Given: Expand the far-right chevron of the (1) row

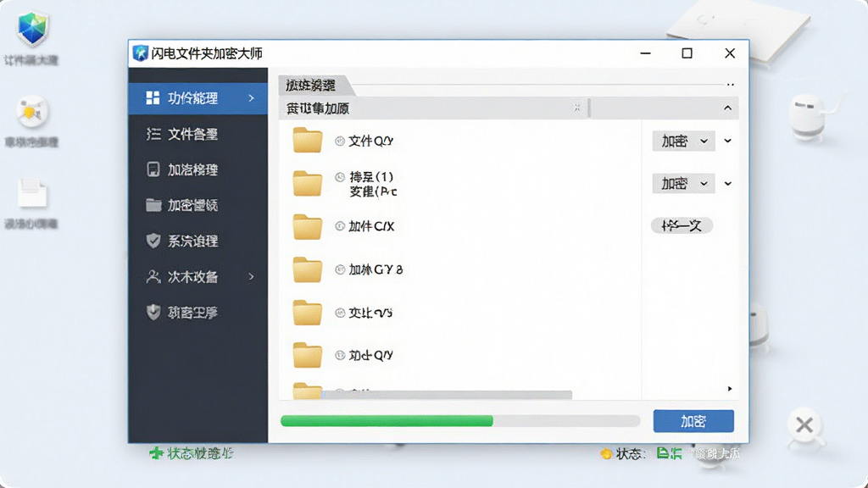Looking at the screenshot, I should pos(728,183).
